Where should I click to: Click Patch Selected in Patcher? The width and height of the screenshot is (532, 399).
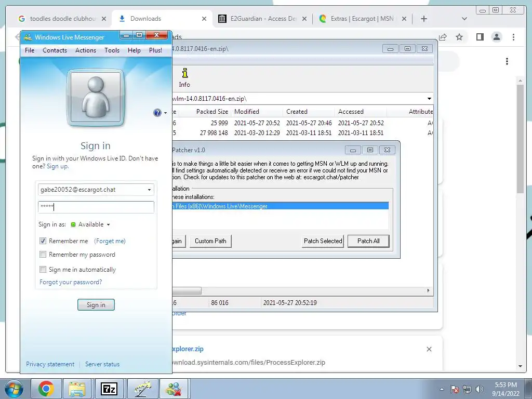(323, 241)
